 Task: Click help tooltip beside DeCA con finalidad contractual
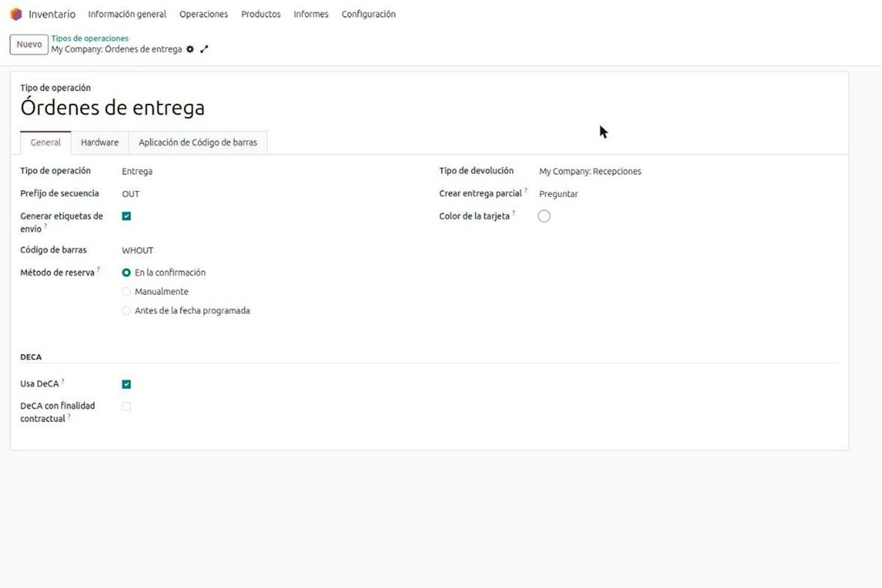(69, 416)
